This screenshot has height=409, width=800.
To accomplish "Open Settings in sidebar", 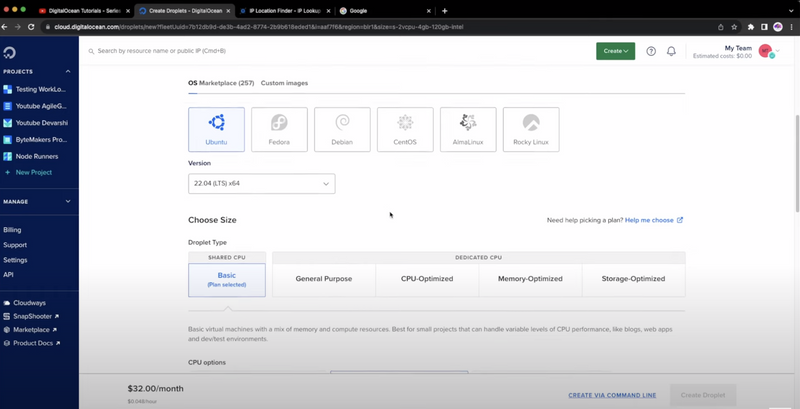I will click(x=15, y=260).
